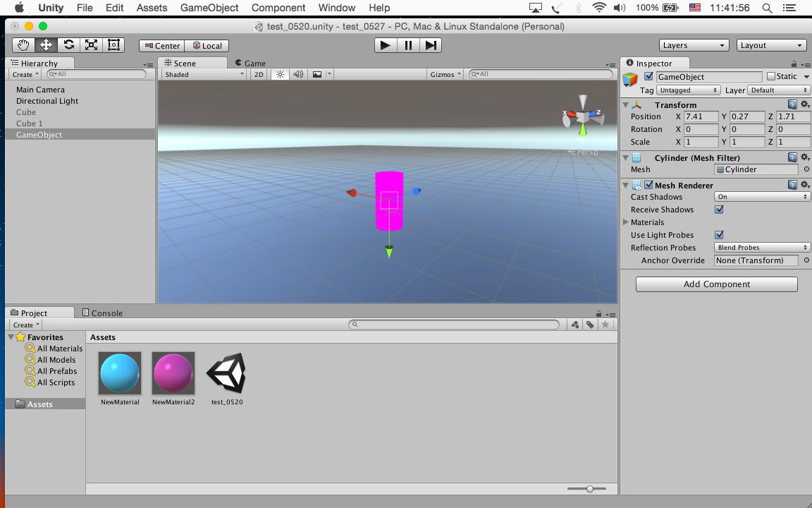Open the Window menu
The width and height of the screenshot is (812, 508).
(x=337, y=8)
